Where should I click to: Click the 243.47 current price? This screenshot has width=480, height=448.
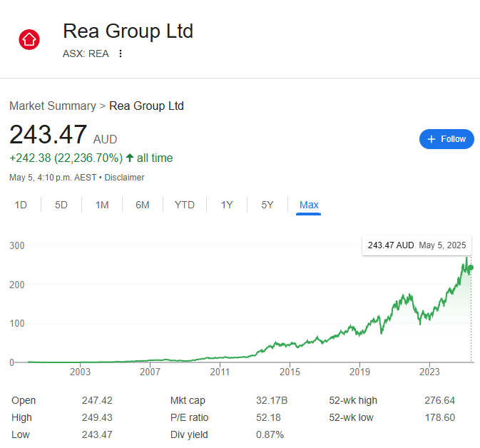[48, 134]
